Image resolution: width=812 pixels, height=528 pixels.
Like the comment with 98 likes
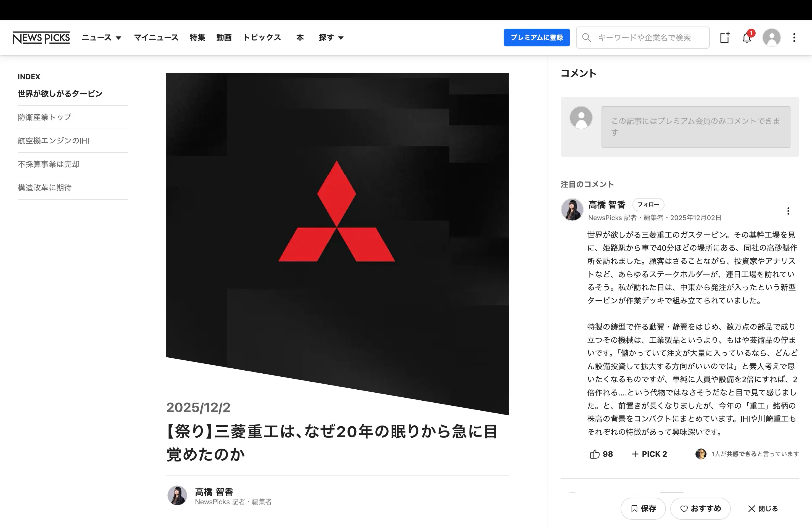pyautogui.click(x=601, y=454)
